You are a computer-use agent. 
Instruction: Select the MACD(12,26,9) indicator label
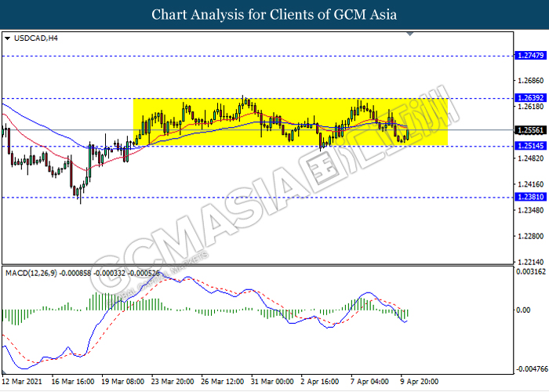click(31, 273)
